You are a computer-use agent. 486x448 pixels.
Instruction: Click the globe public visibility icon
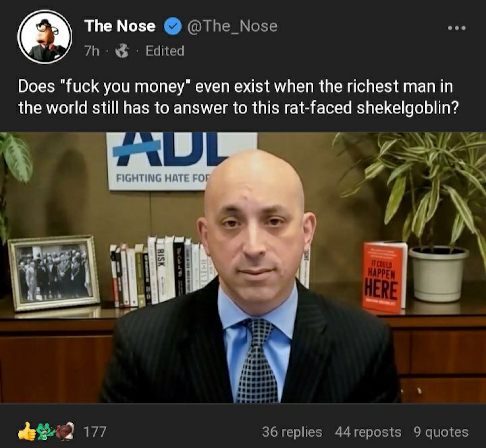[122, 51]
